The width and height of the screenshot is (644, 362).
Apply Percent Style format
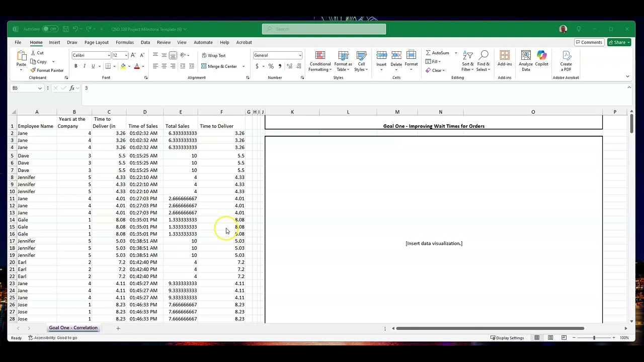(271, 66)
